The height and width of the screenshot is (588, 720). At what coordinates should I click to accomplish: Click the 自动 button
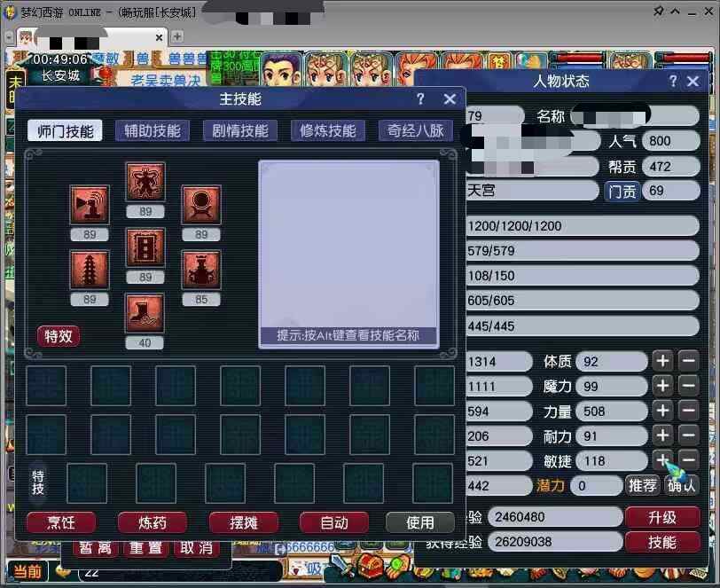pos(333,522)
